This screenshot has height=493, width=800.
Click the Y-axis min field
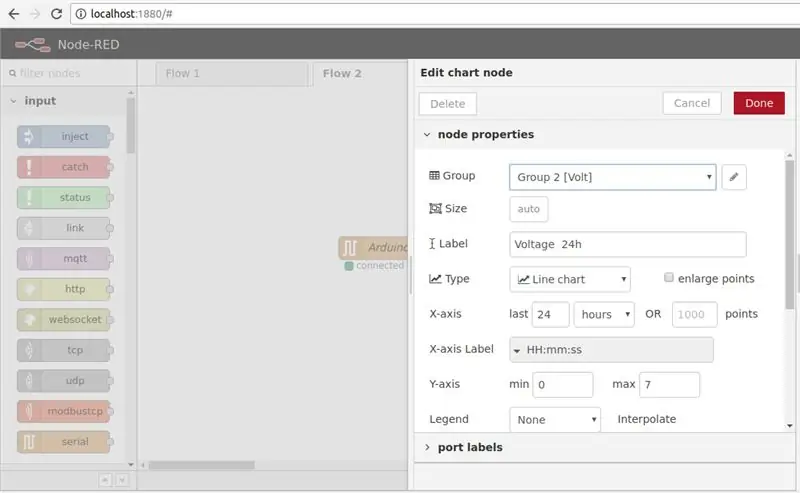[563, 385]
